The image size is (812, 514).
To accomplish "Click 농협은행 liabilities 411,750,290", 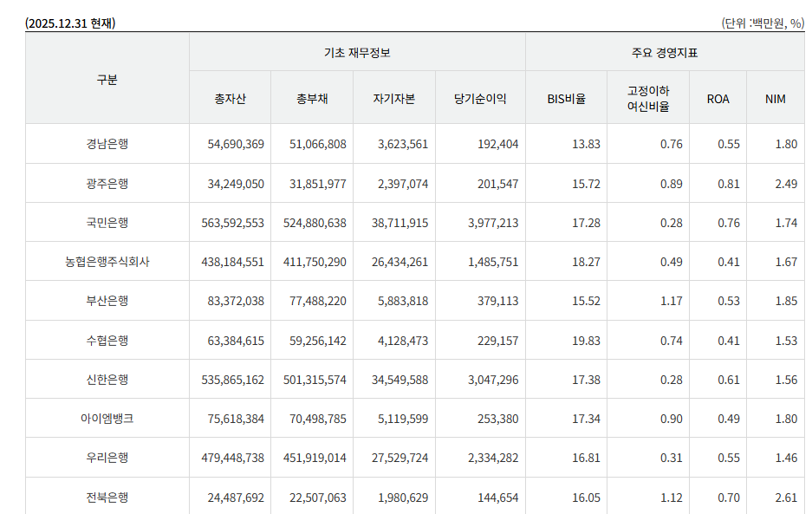I will (x=315, y=262).
